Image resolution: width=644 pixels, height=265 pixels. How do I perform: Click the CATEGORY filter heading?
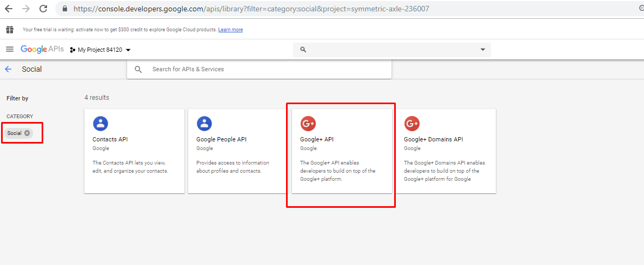[19, 117]
